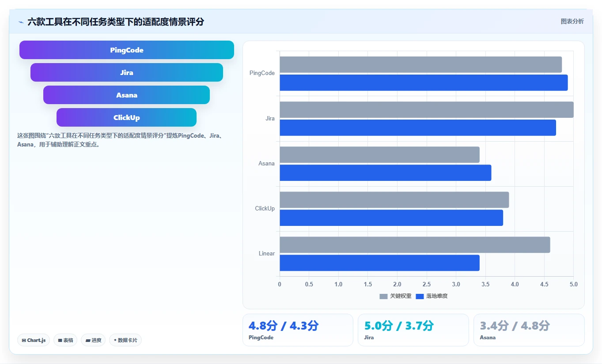Click the 表格 tag chip
This screenshot has width=602, height=364.
click(x=65, y=340)
